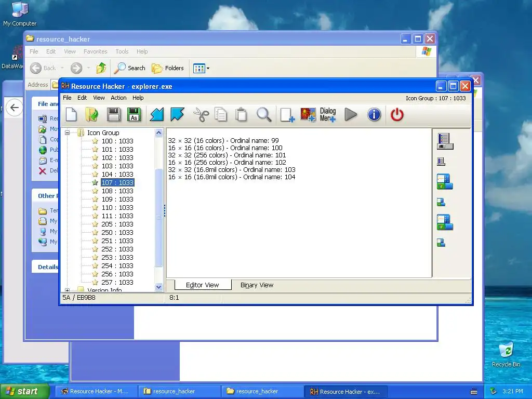532x399 pixels.
Task: Open Tools menu in Explorer window
Action: click(x=122, y=51)
